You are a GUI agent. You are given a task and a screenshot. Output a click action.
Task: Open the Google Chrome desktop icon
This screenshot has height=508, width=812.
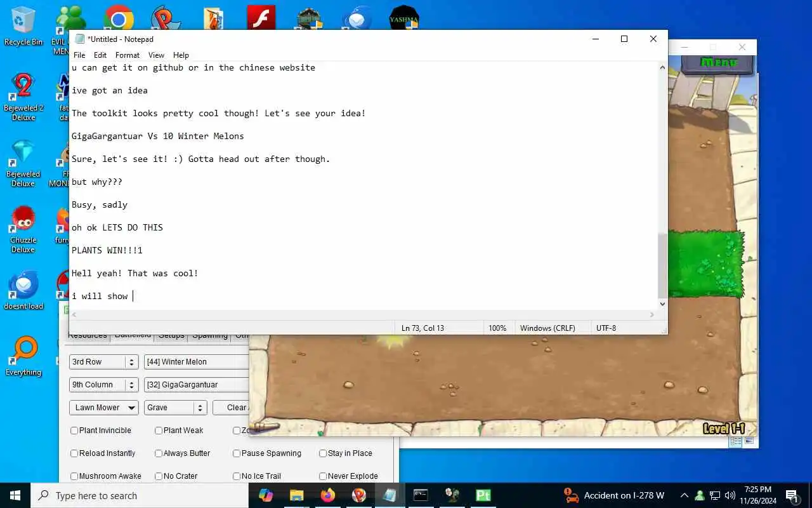tap(119, 19)
